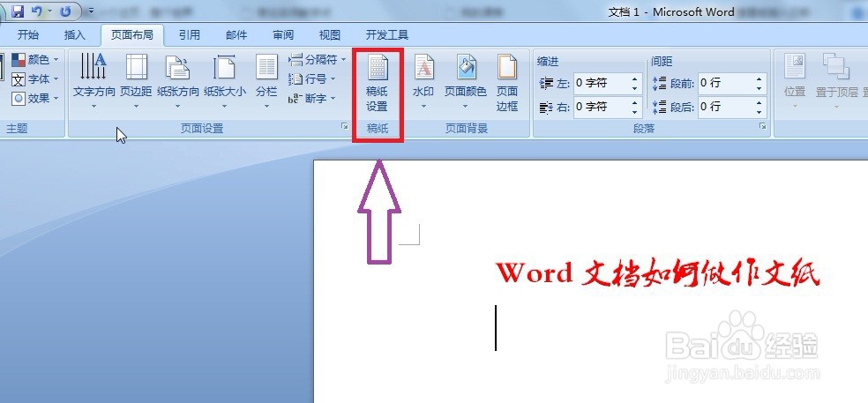Open theme 效果 dropdown
Image resolution: width=868 pixels, height=403 pixels.
tap(35, 99)
